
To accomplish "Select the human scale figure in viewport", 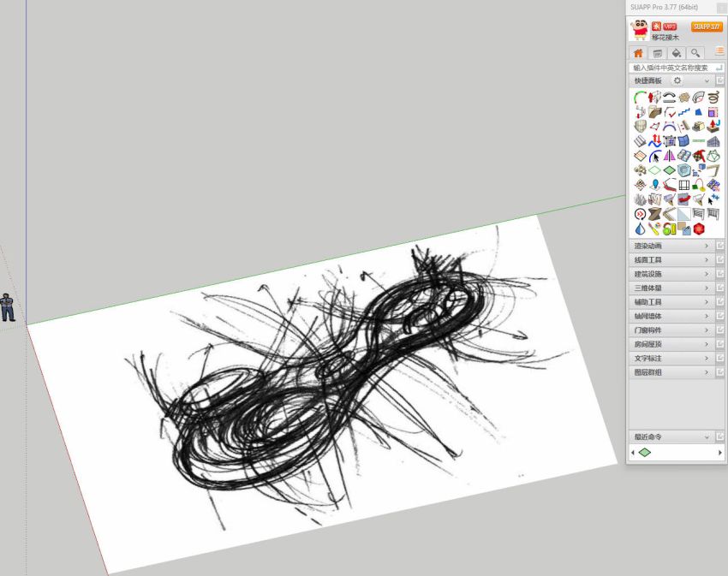I will pos(7,306).
